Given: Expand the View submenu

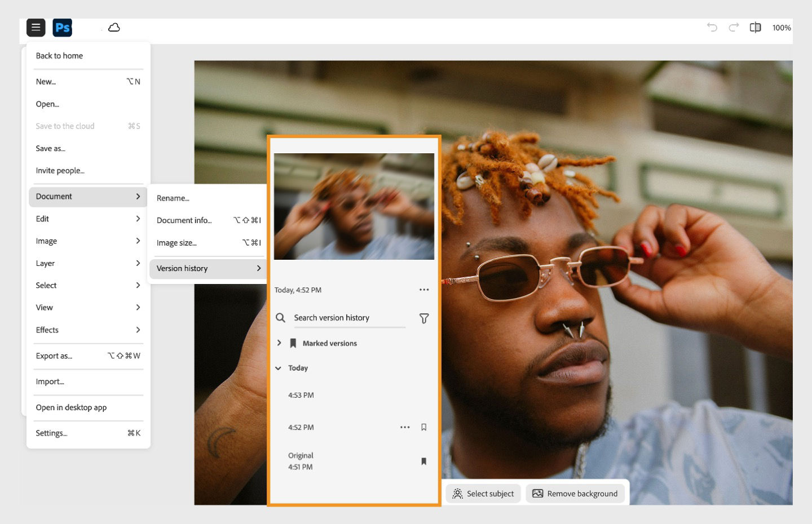Looking at the screenshot, I should coord(89,308).
